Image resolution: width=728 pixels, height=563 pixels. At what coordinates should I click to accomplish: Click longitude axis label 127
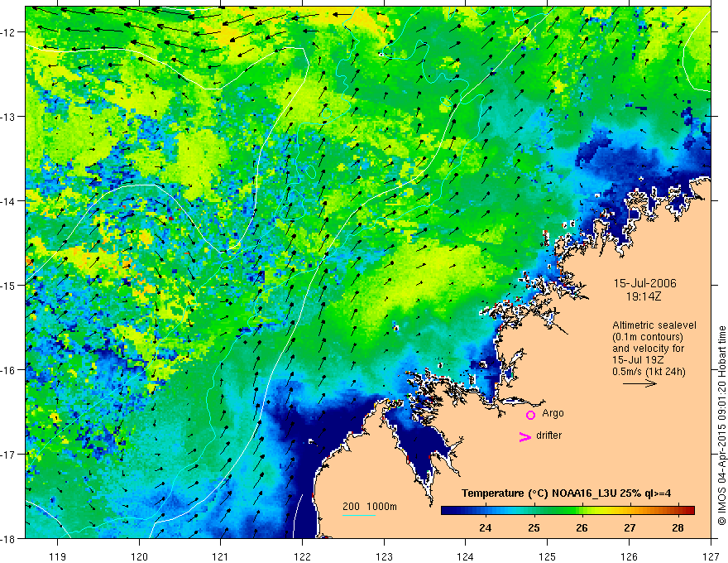pos(711,556)
